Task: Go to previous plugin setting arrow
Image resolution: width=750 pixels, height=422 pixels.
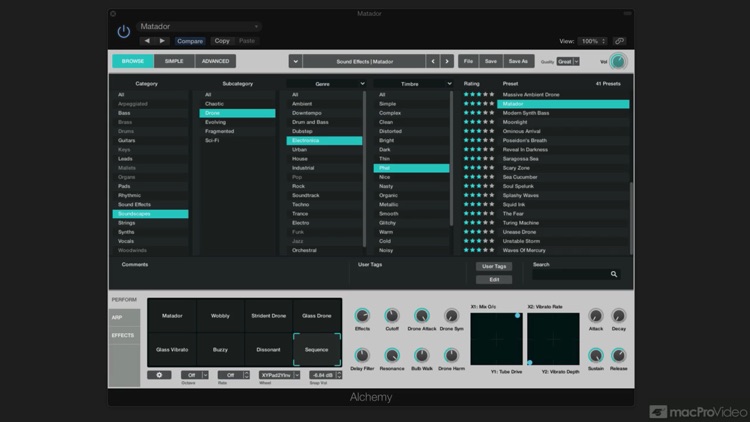Action: pos(147,41)
